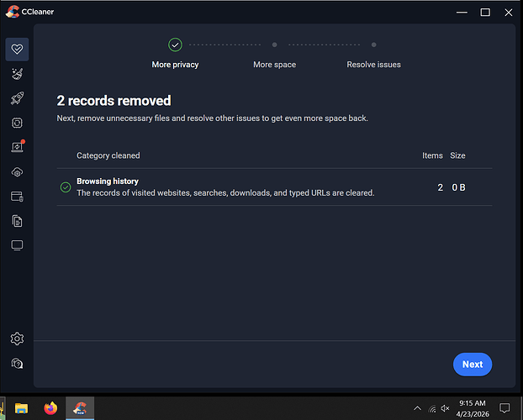Image resolution: width=523 pixels, height=420 pixels.
Task: Click the Size column header
Action: pyautogui.click(x=457, y=155)
